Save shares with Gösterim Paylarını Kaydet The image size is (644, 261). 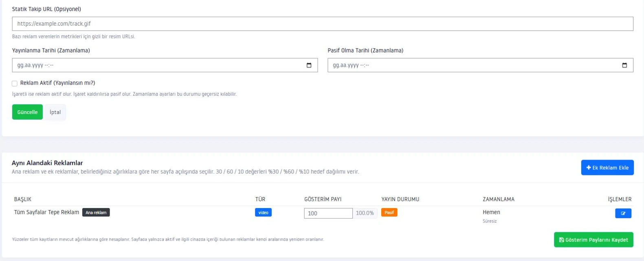(x=593, y=240)
